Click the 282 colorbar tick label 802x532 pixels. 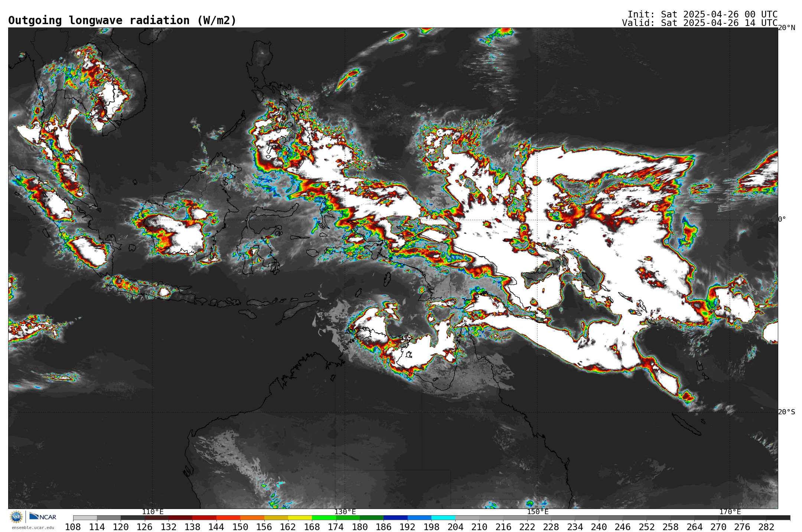(x=766, y=527)
